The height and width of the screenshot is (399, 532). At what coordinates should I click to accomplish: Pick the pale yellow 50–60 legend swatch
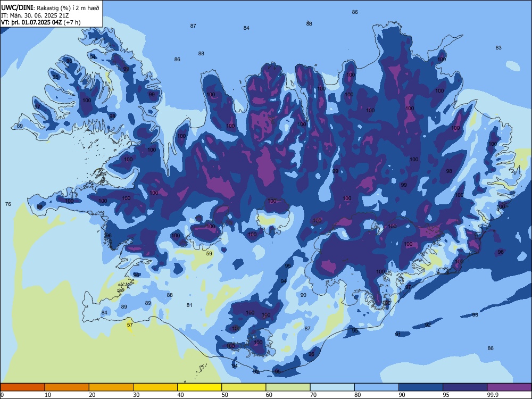(244, 387)
